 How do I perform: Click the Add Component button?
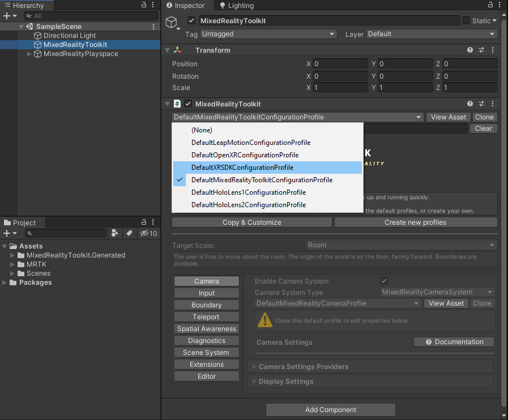coord(331,410)
